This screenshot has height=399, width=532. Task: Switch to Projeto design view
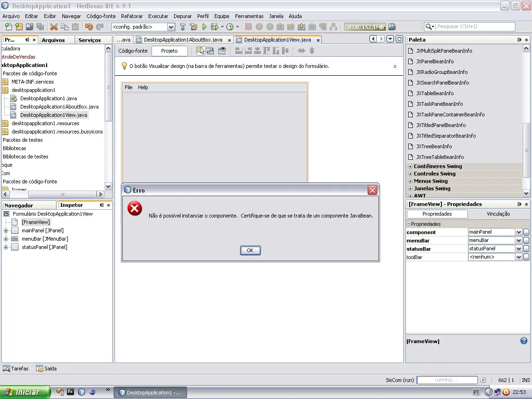169,51
